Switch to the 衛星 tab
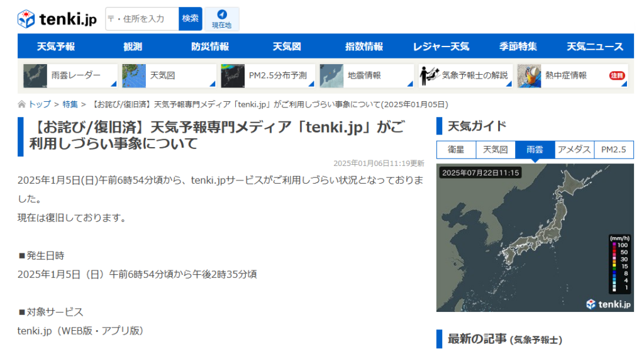Image resolution: width=644 pixels, height=349 pixels. pyautogui.click(x=456, y=150)
